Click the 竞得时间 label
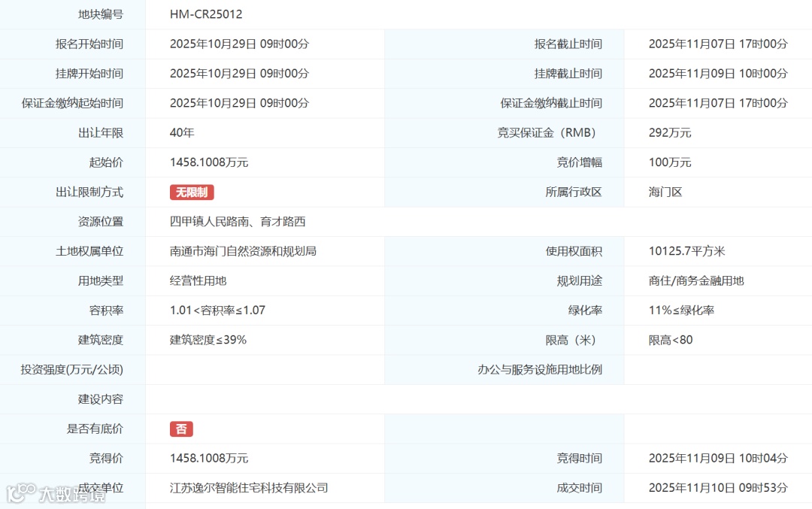Screen dimensions: 812x509 click(x=580, y=459)
